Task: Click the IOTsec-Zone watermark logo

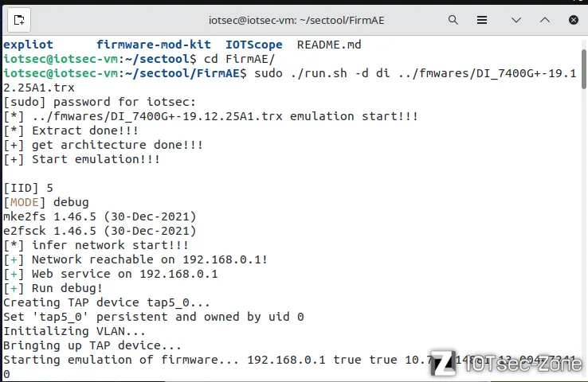Action: coord(506,363)
